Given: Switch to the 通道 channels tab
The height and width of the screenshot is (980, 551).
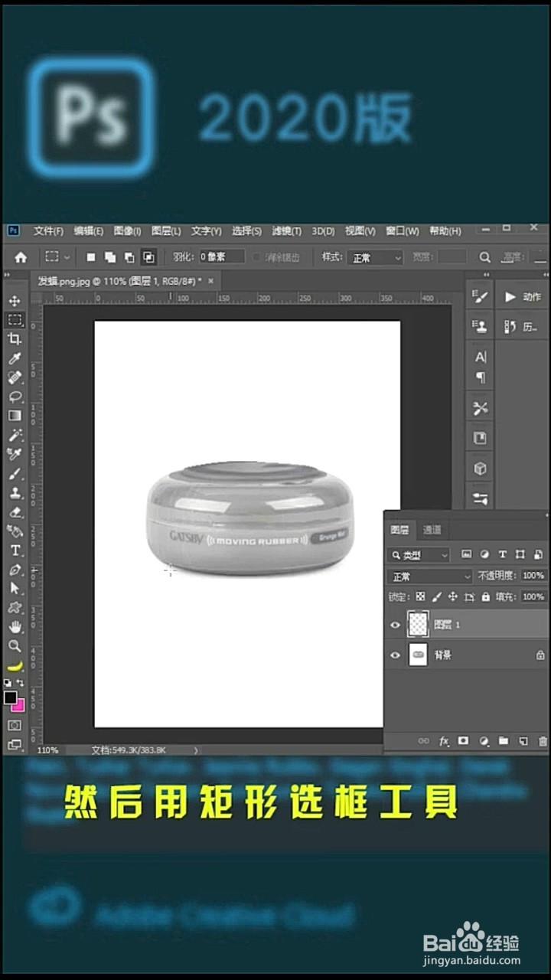Looking at the screenshot, I should (432, 529).
